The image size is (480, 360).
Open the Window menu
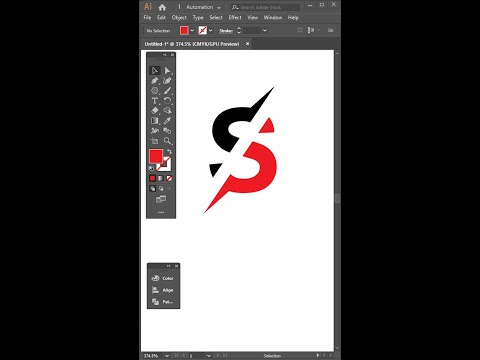[273, 17]
